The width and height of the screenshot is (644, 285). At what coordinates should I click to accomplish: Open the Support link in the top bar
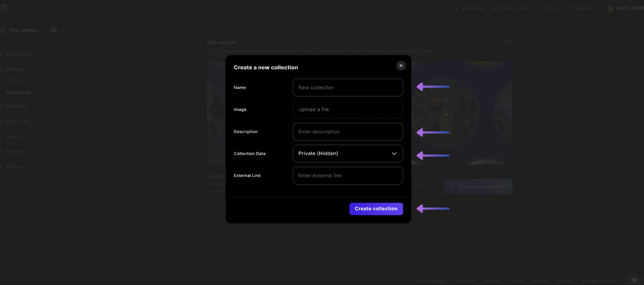[582, 8]
